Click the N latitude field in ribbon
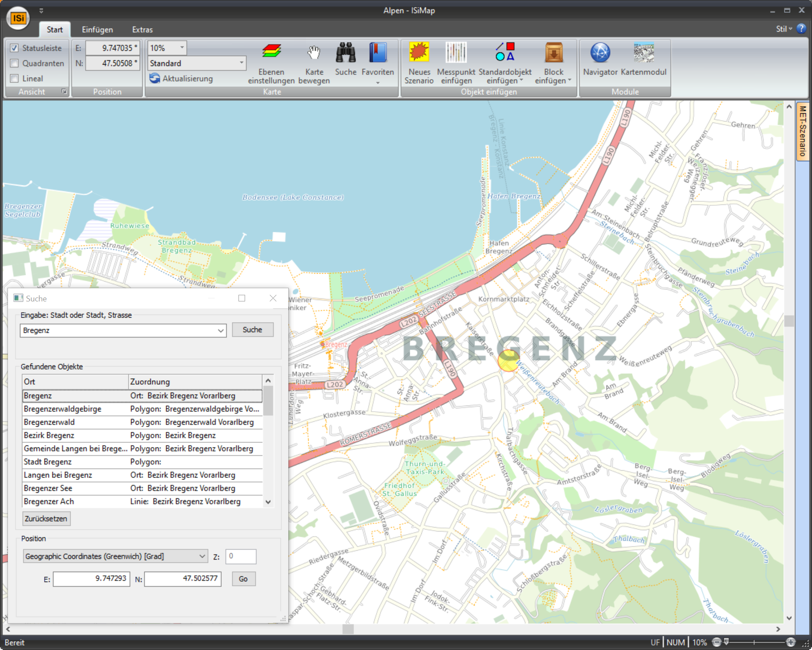 112,63
